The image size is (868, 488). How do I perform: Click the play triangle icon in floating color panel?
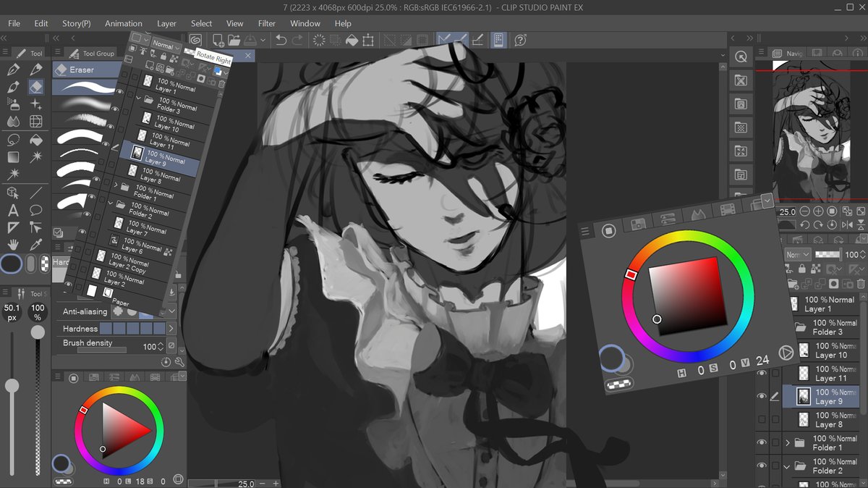click(786, 353)
